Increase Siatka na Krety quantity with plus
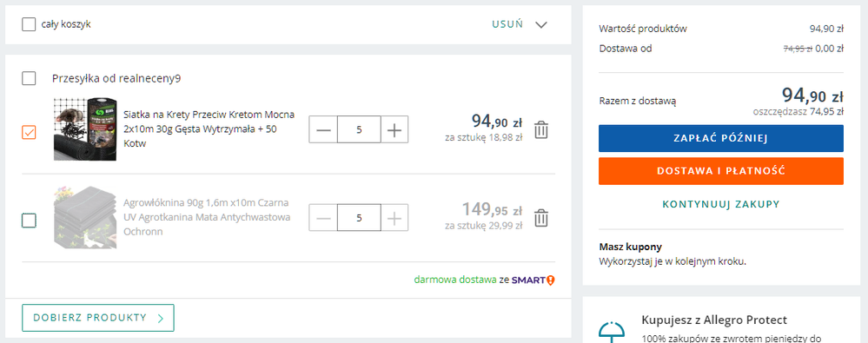Image resolution: width=868 pixels, height=343 pixels. tap(394, 130)
